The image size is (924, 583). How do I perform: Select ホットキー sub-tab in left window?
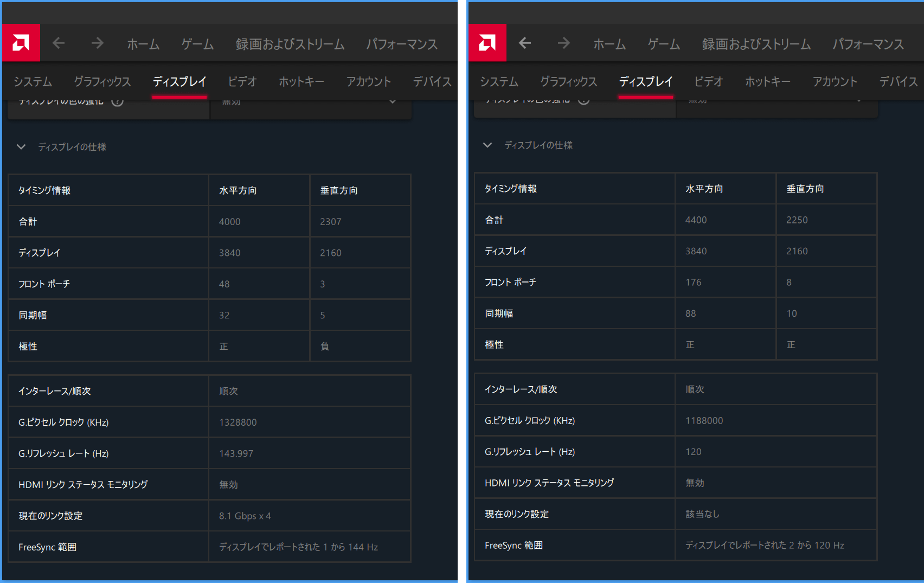(x=301, y=81)
